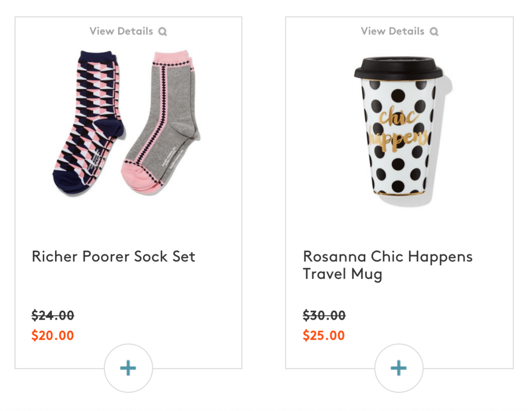532x411 pixels.
Task: Select the gray and pink sock image
Action: (x=161, y=122)
